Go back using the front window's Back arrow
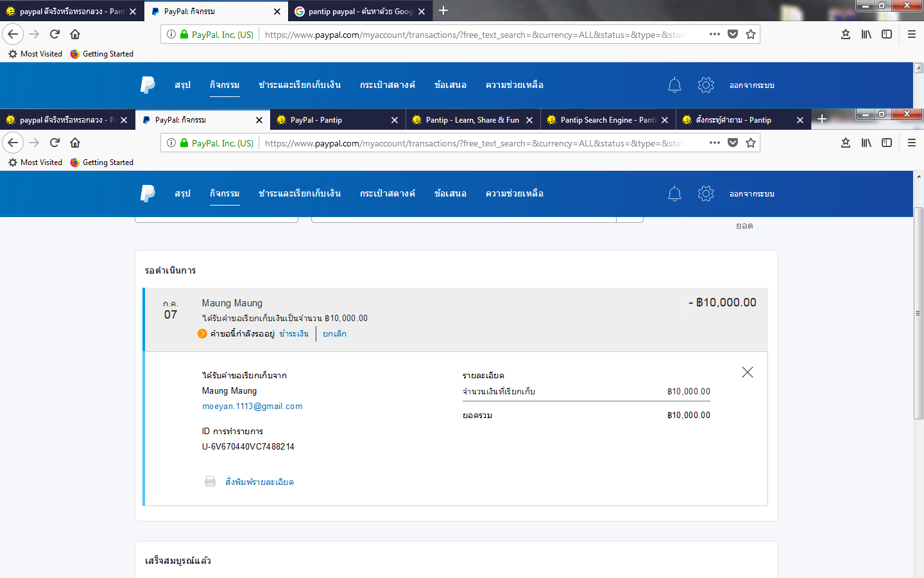Viewport: 924px width, 578px height. pos(13,143)
